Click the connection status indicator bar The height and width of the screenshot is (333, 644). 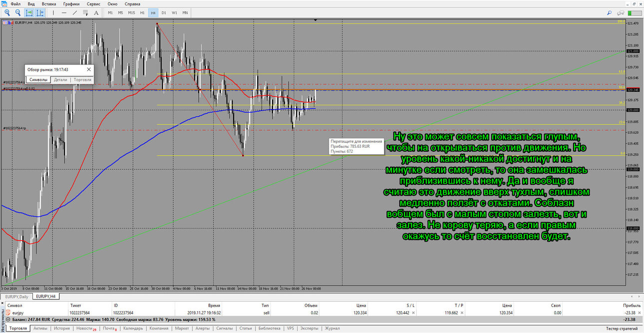635,12
